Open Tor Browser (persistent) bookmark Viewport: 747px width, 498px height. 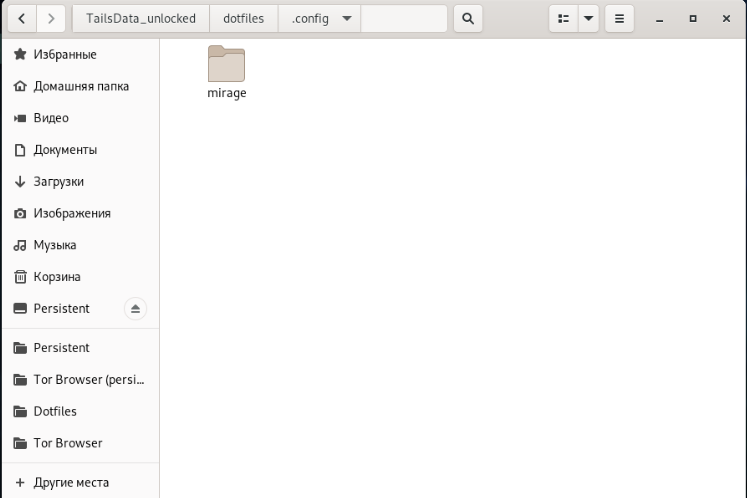[x=89, y=380]
